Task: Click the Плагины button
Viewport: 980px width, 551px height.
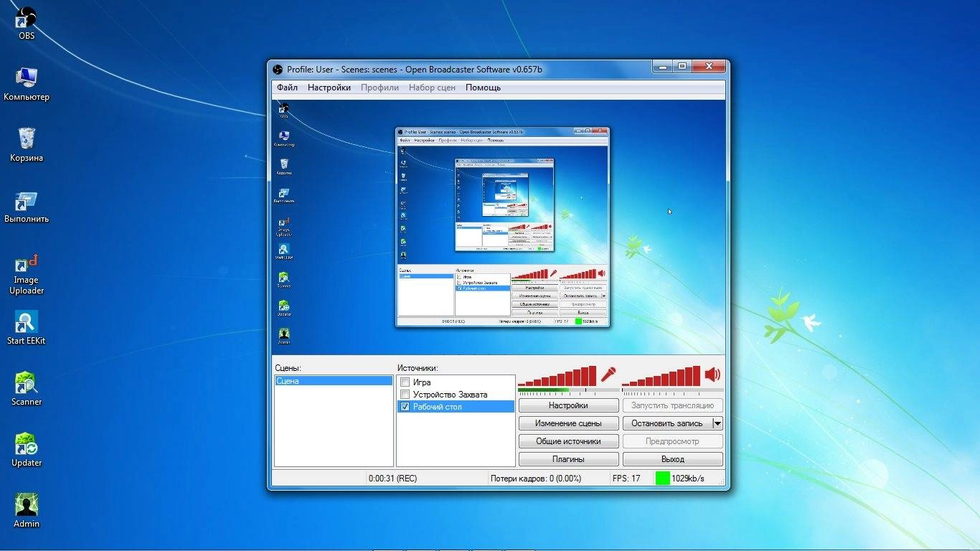Action: (x=568, y=459)
